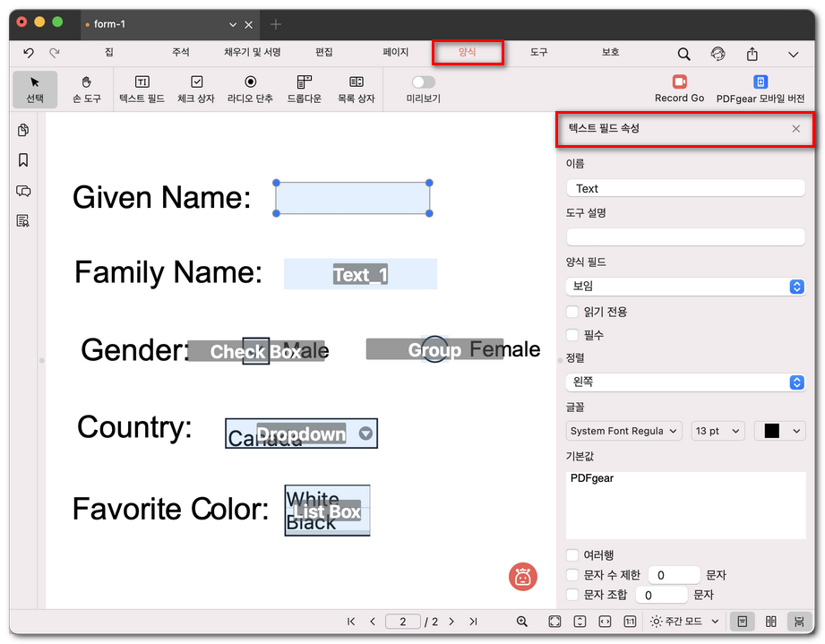This screenshot has height=644, width=825.
Task: Enable the 필수 (required) checkbox
Action: coord(572,333)
